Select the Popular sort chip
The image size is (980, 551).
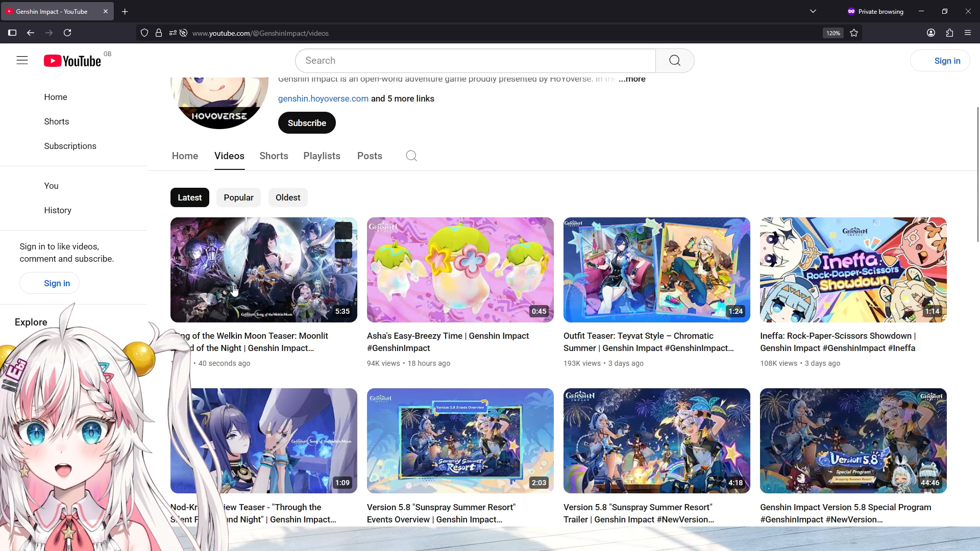pos(238,197)
